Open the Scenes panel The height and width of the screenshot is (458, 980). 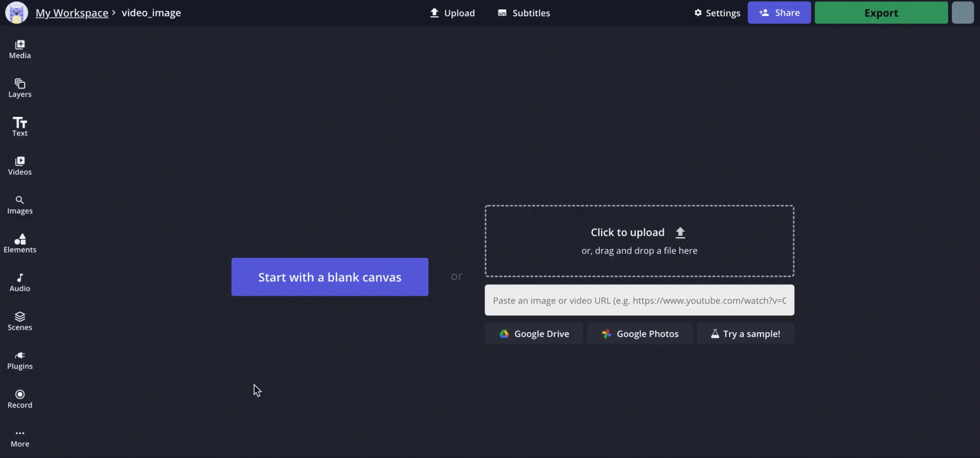[x=20, y=321]
